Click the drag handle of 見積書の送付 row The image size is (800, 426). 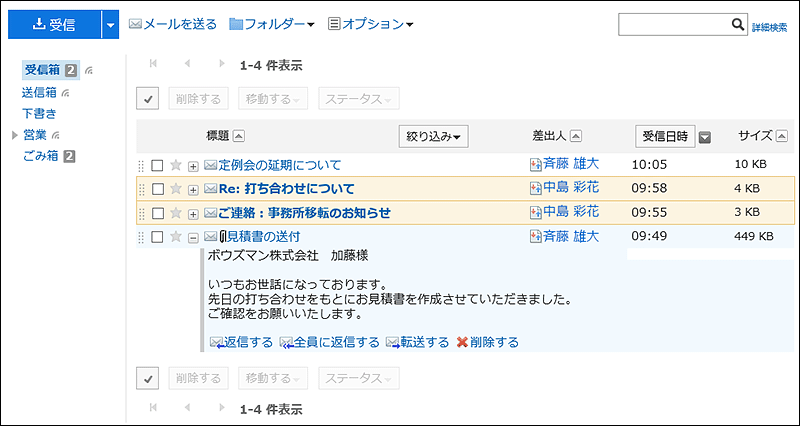pos(141,237)
